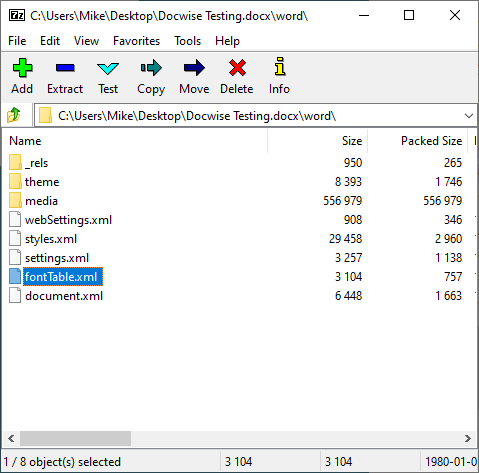Click the 1980-01-0 date in status bar
479x473 pixels.
[x=451, y=462]
